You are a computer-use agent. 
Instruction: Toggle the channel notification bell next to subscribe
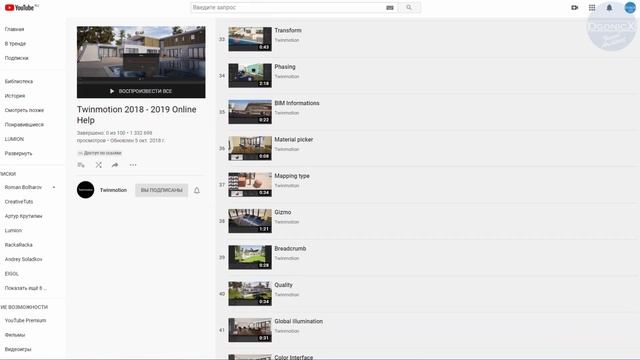(197, 190)
